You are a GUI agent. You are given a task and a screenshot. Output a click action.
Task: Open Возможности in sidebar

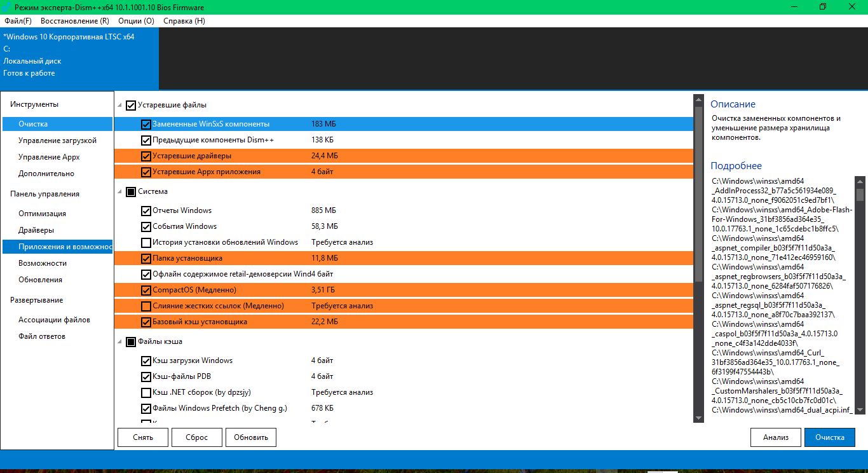coord(57,263)
